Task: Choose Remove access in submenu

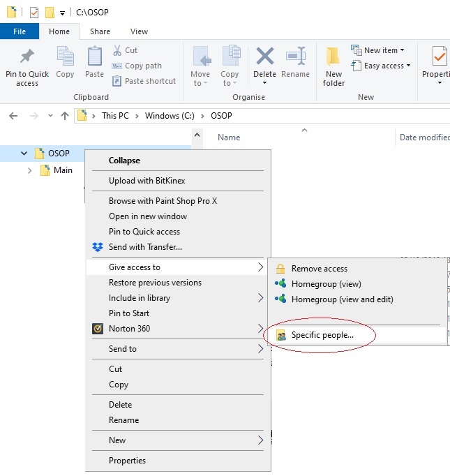Action: coord(357,269)
